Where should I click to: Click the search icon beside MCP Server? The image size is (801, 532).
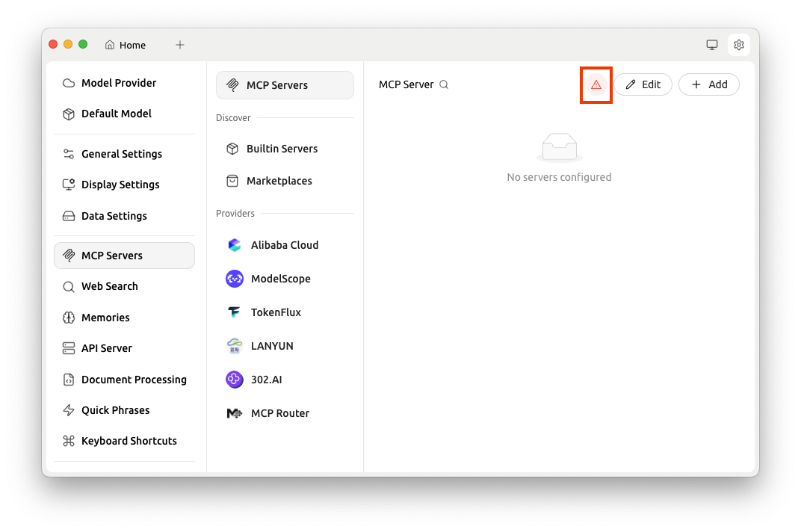[444, 85]
